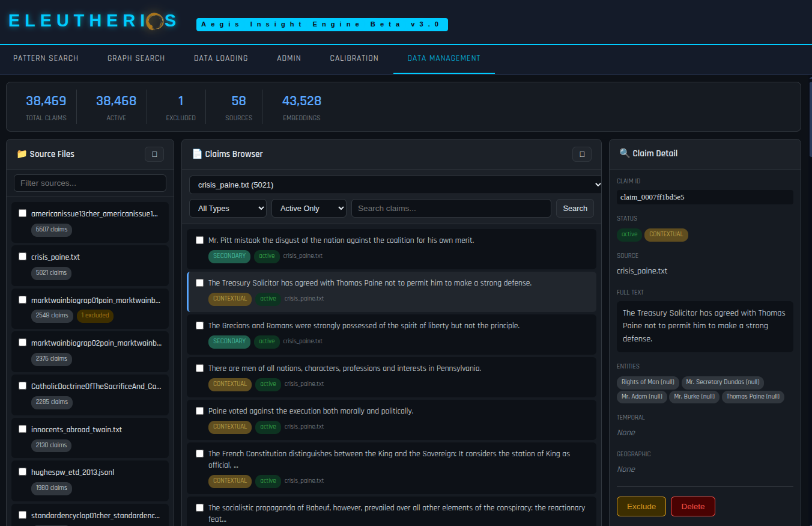Viewport: 812px width, 526px height.
Task: Click the '1 excluded' badge on marktwainbiograp01
Action: click(95, 315)
